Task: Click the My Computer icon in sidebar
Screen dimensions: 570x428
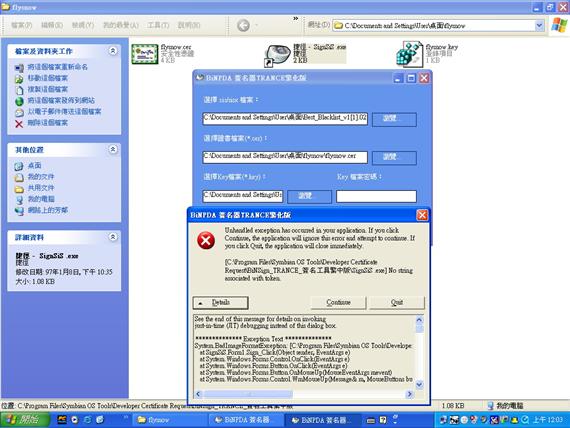Action: (x=19, y=199)
